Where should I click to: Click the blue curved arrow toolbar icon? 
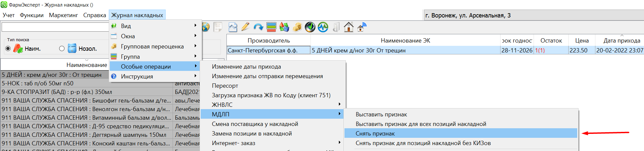[x=258, y=27]
